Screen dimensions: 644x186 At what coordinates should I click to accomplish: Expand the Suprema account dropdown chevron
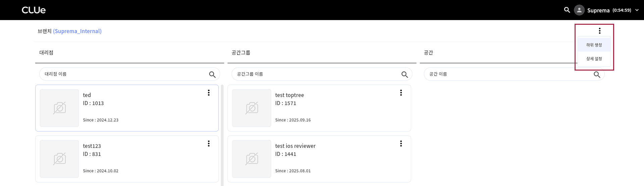click(x=637, y=10)
